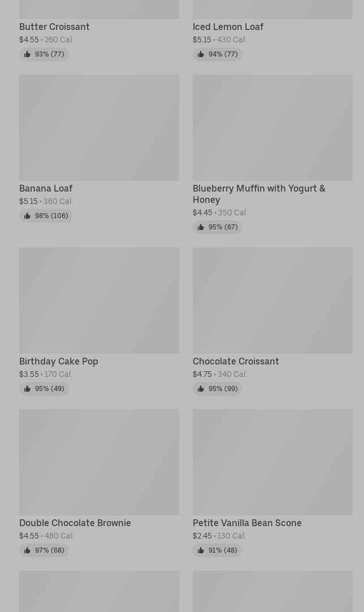
Task: Click Chocolate Croissant's thumbs-up rating icon
Action: [201, 389]
